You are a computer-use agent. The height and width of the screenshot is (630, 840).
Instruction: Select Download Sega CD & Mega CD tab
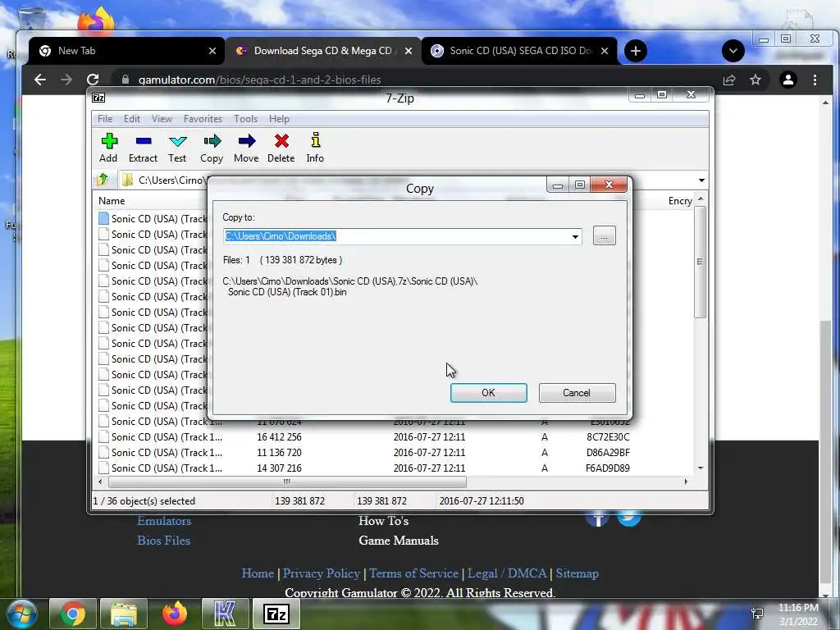[322, 51]
